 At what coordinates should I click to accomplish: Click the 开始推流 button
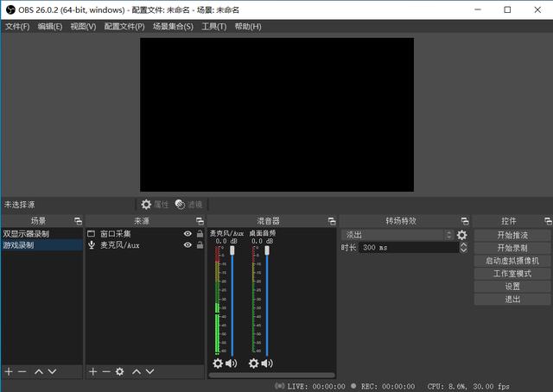[x=512, y=235]
